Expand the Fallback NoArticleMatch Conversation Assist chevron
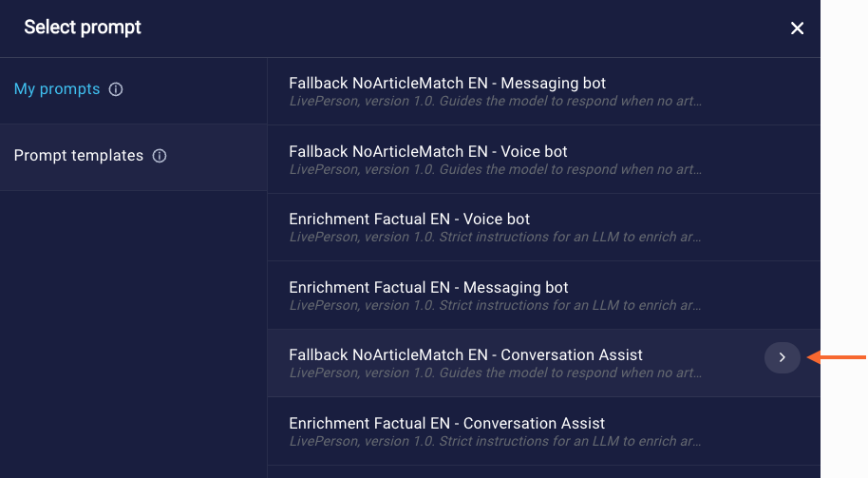Screen dimensions: 868x478 [x=783, y=357]
